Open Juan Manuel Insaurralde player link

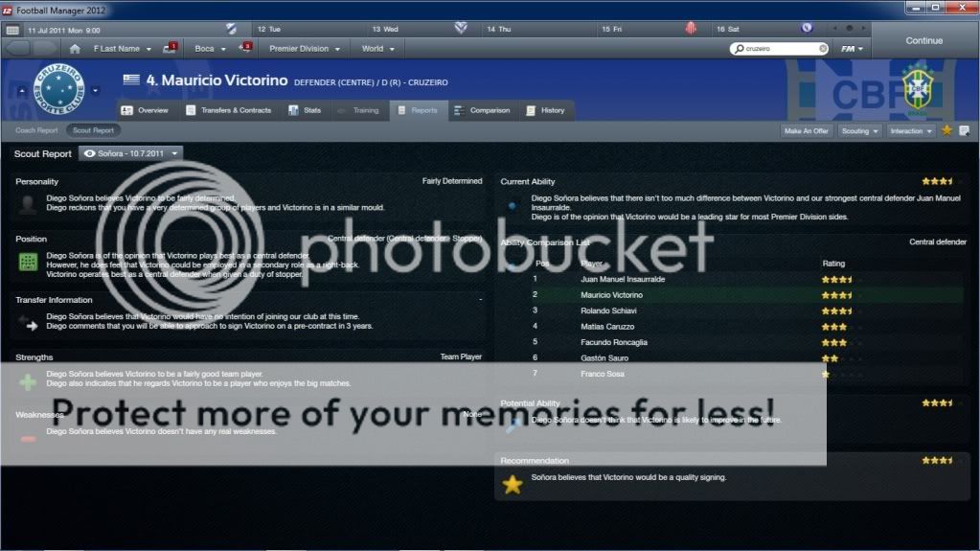point(623,280)
